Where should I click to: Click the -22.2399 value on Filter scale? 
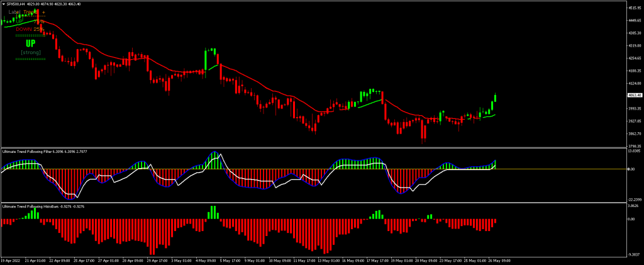(x=634, y=198)
